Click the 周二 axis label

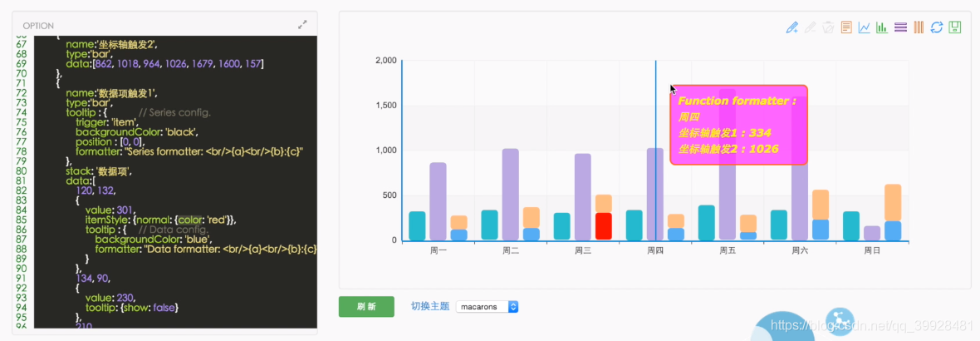[510, 251]
